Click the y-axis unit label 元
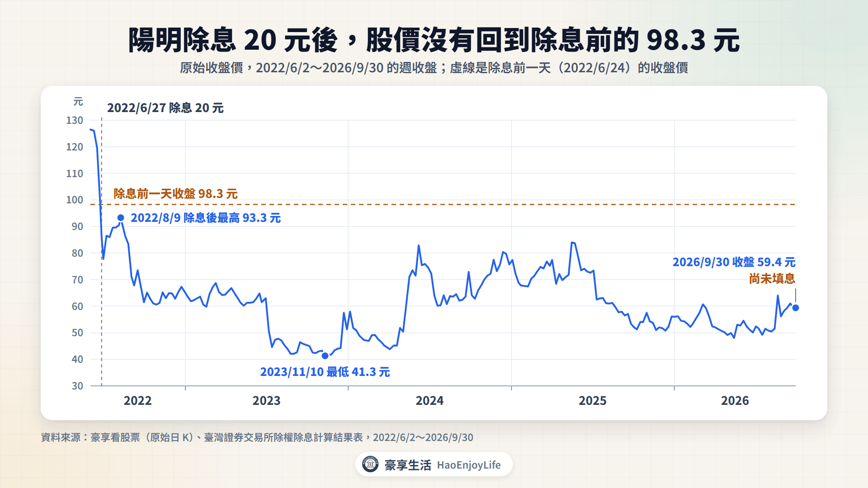This screenshot has height=488, width=868. click(78, 102)
